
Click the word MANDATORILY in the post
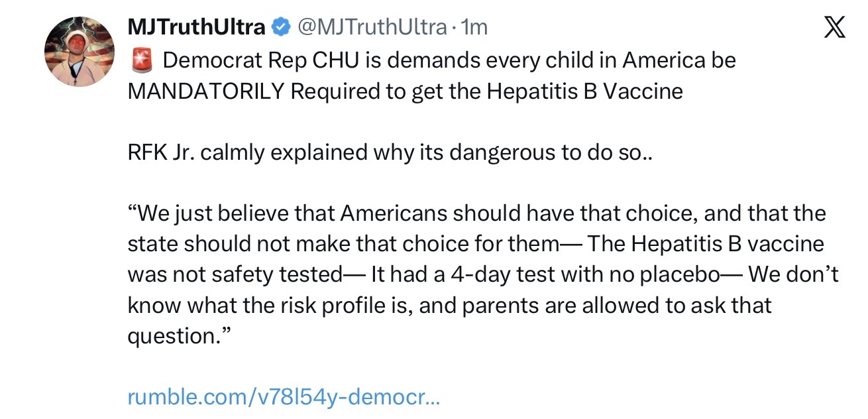[205, 91]
